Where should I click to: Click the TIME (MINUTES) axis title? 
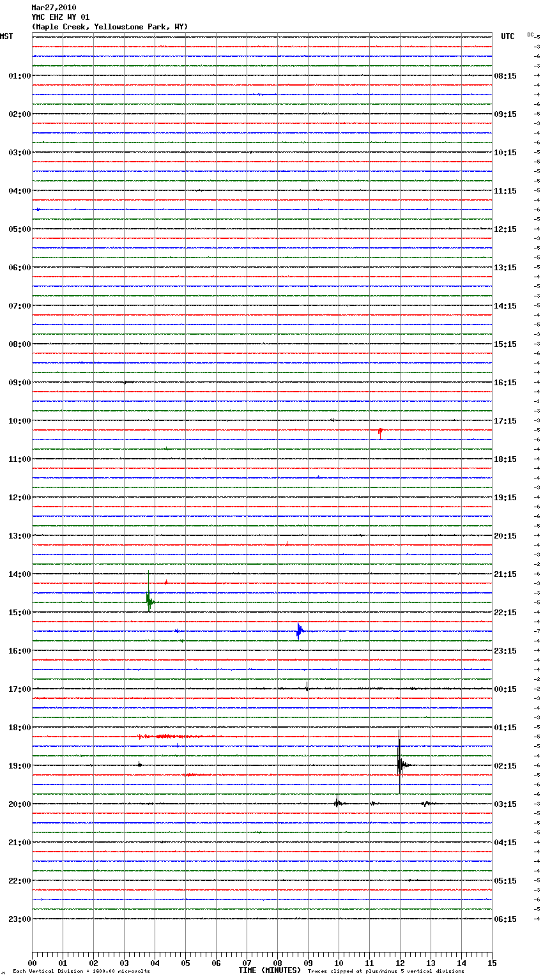pos(270,970)
